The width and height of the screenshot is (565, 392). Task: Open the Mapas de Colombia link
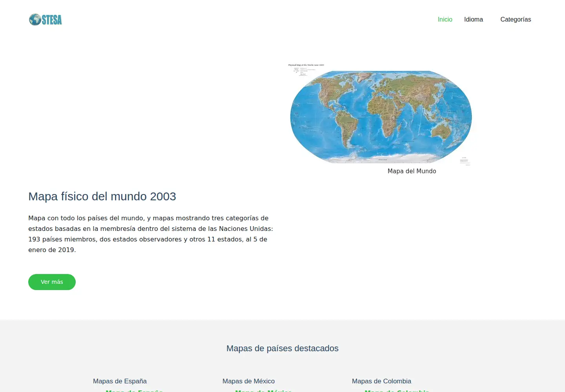(381, 381)
